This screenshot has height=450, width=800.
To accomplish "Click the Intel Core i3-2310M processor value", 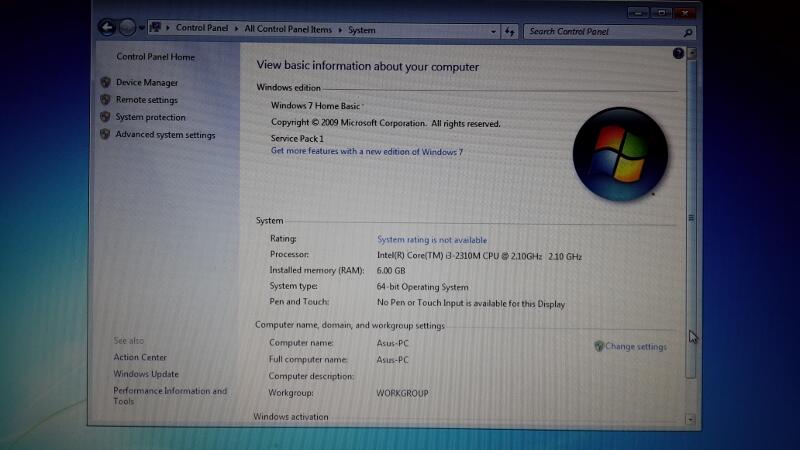I will (x=479, y=256).
